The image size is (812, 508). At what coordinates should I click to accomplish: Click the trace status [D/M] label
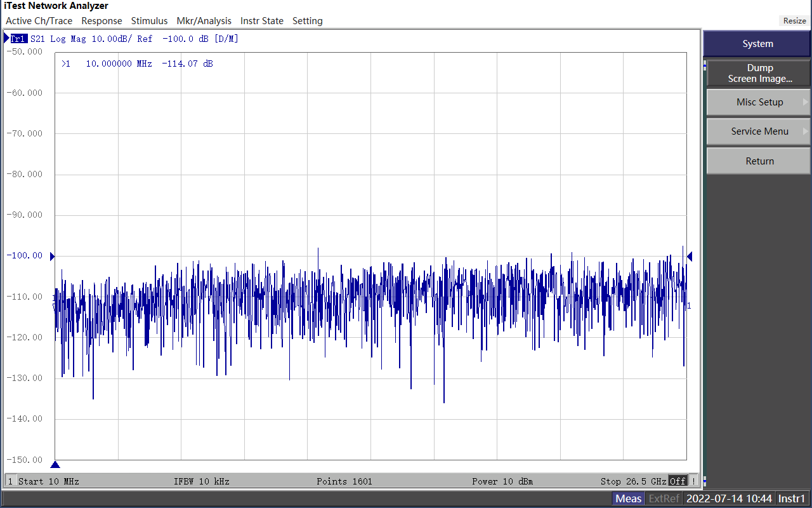226,39
